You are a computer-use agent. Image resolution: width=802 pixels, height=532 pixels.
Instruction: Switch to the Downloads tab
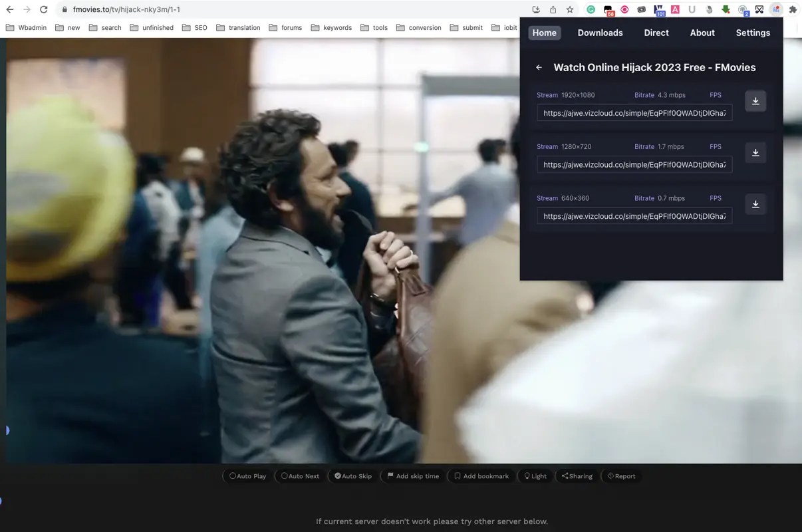coord(600,32)
